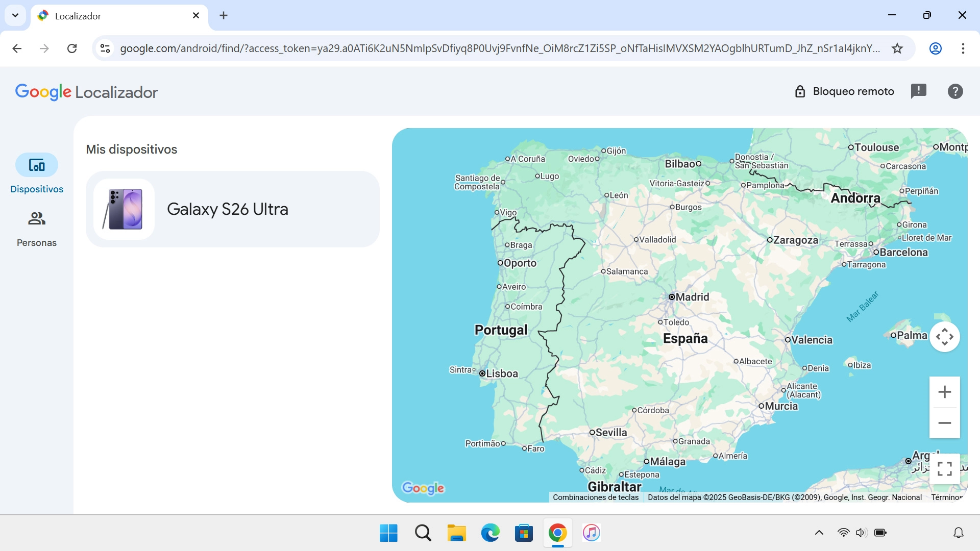This screenshot has height=551, width=980.
Task: Launch the music app from the taskbar
Action: point(591,533)
